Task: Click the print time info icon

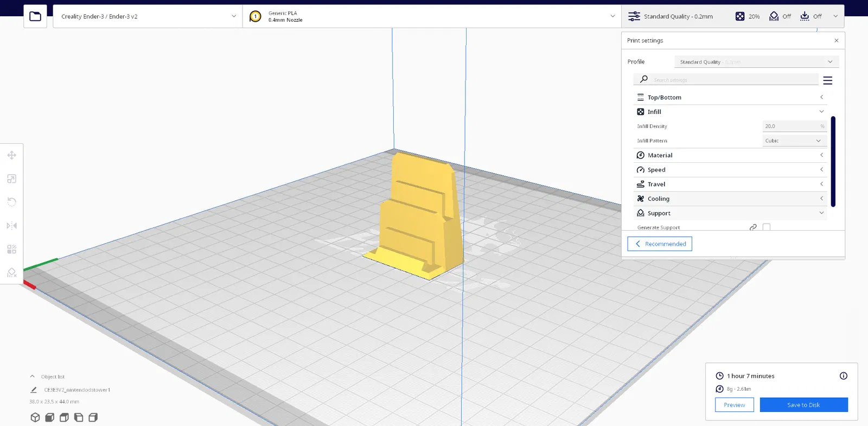Action: [844, 376]
